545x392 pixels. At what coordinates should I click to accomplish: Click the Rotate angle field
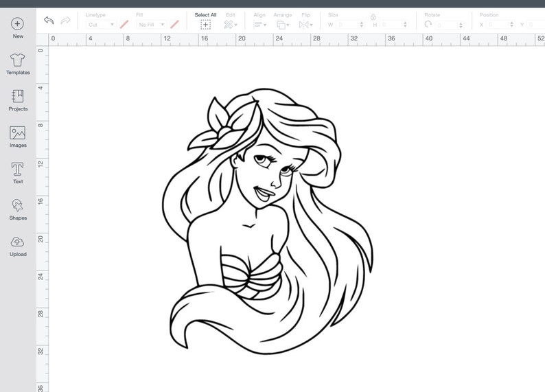pos(446,25)
